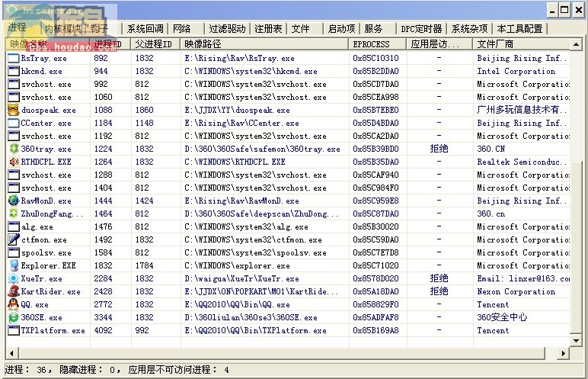Click the vertical scrollbar down arrow
The image size is (588, 379).
[576, 341]
